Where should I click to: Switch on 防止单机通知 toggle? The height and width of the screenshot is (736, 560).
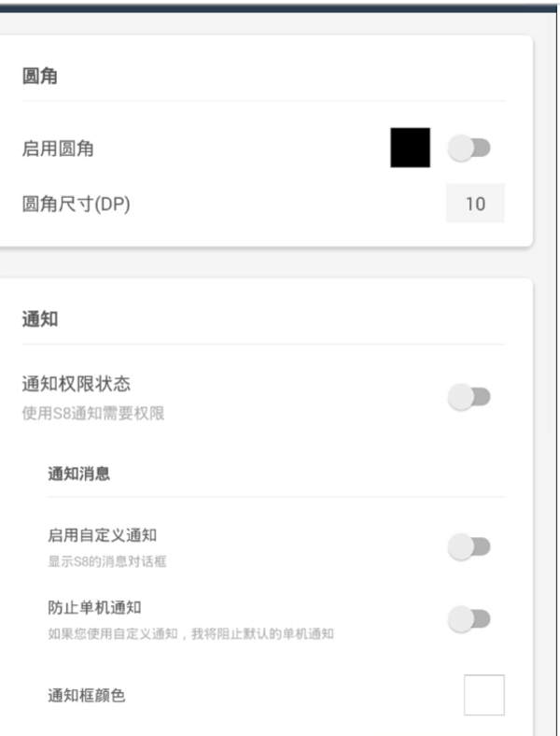469,619
